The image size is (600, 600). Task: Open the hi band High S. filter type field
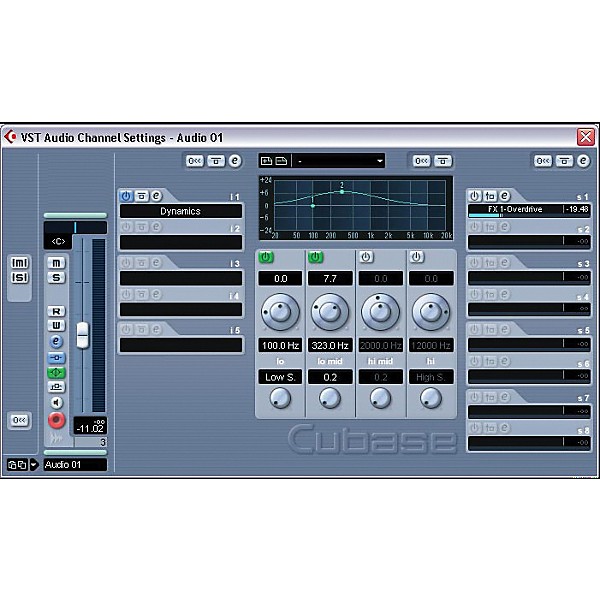click(431, 377)
